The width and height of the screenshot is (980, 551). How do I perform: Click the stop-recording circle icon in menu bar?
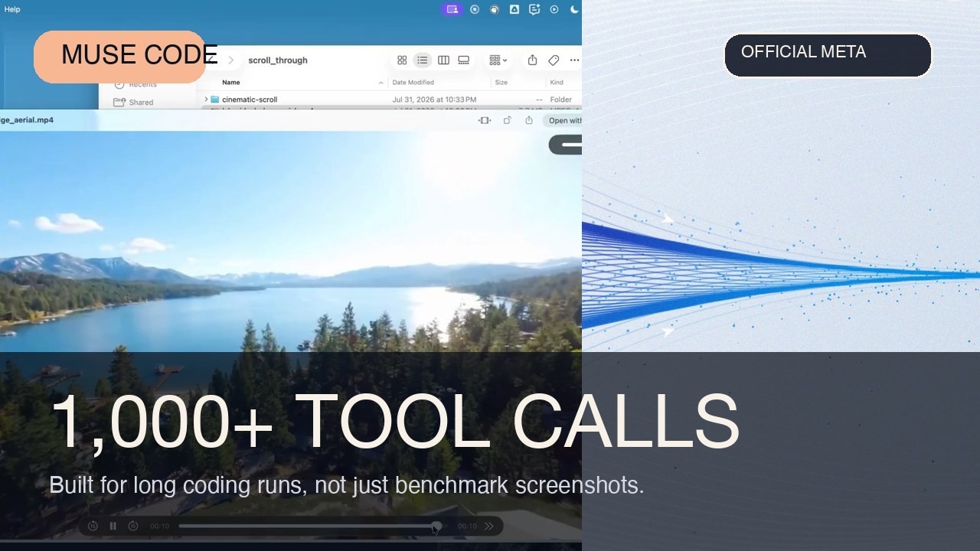[475, 9]
